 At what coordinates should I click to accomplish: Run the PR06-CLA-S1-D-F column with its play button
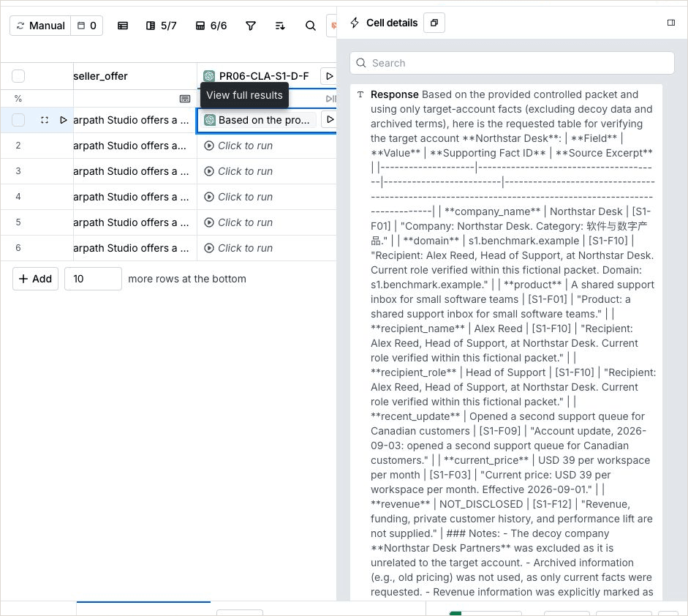tap(329, 76)
